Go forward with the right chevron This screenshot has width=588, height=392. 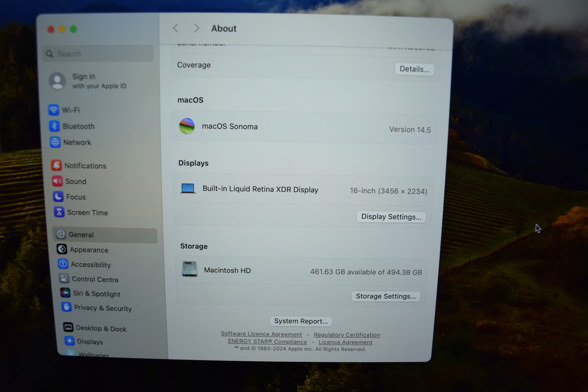tap(197, 28)
